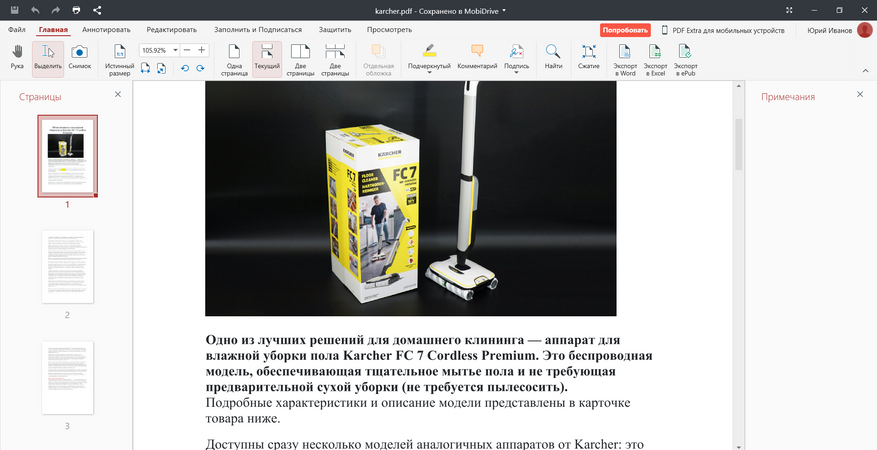Screen dimensions: 877x450
Task: Rotate page clockwise
Action: [200, 68]
